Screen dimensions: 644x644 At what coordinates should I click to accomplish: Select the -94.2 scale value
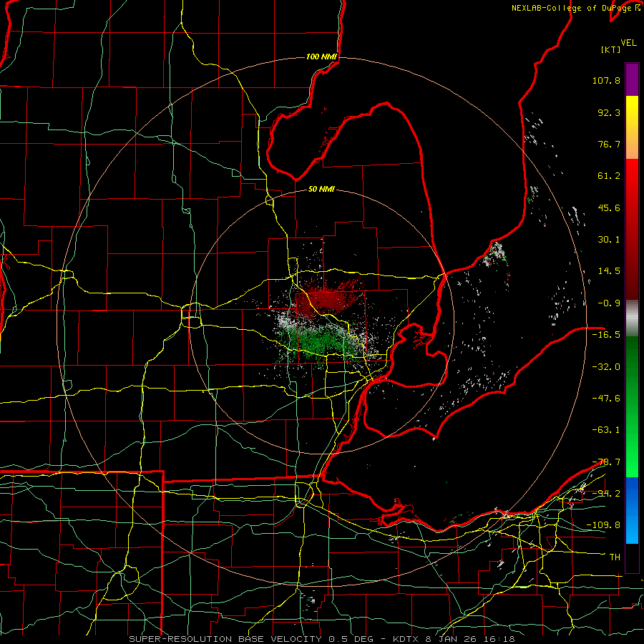click(x=606, y=494)
